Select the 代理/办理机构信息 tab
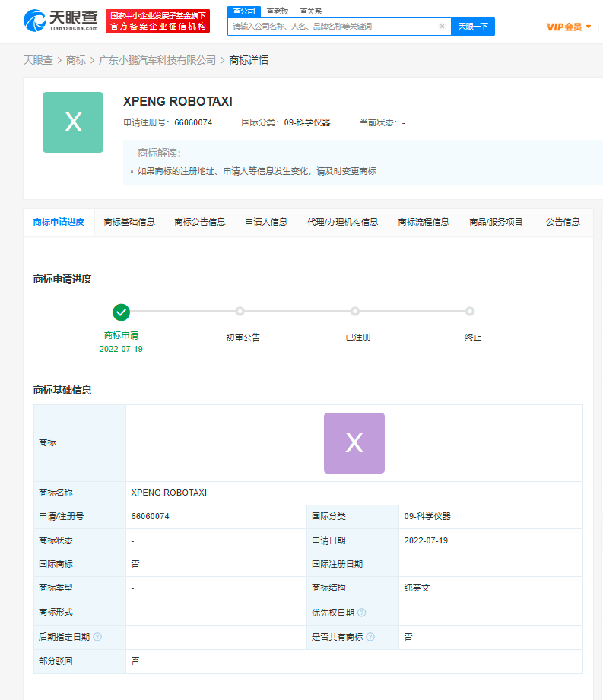 (343, 223)
